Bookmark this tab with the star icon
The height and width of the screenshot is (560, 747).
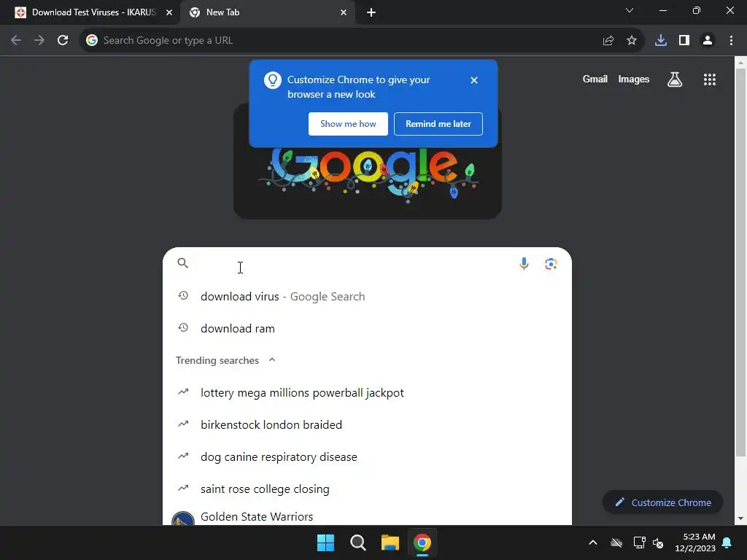coord(632,41)
